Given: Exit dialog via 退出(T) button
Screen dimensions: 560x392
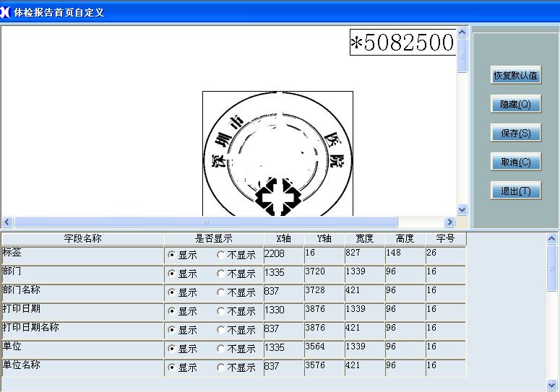Looking at the screenshot, I should pos(515,191).
